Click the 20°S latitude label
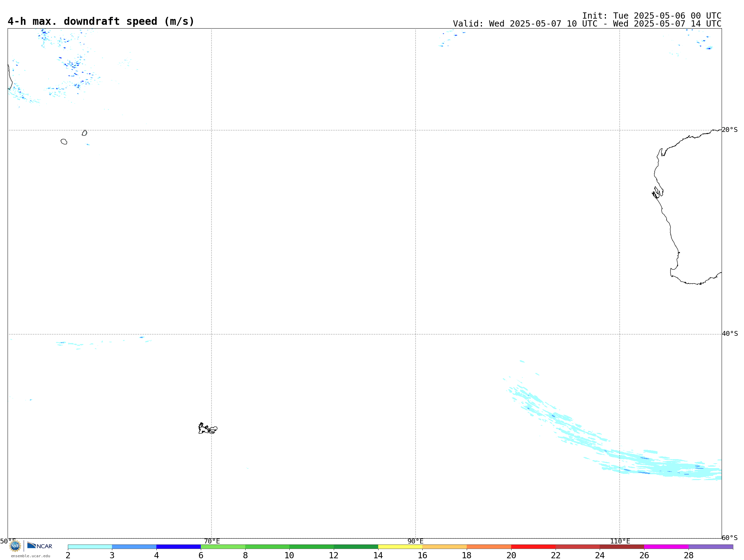This screenshot has height=560, width=744. click(730, 130)
